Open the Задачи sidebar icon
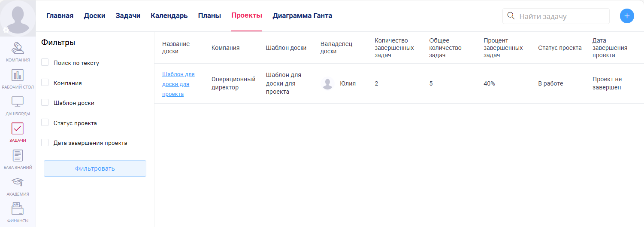This screenshot has height=227, width=644. (18, 129)
